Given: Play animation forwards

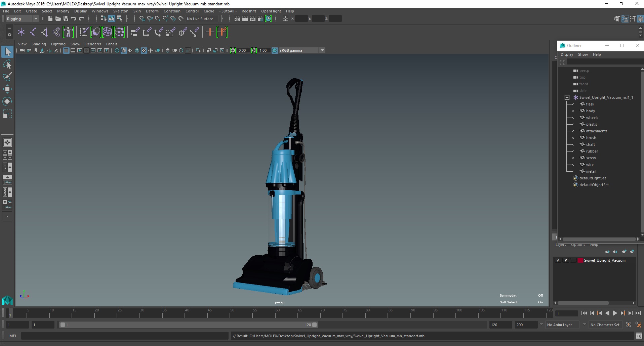Looking at the screenshot, I should click(x=615, y=313).
